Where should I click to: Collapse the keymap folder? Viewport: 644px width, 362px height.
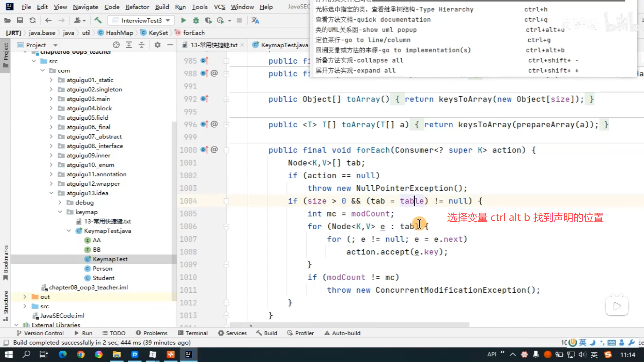(x=60, y=212)
